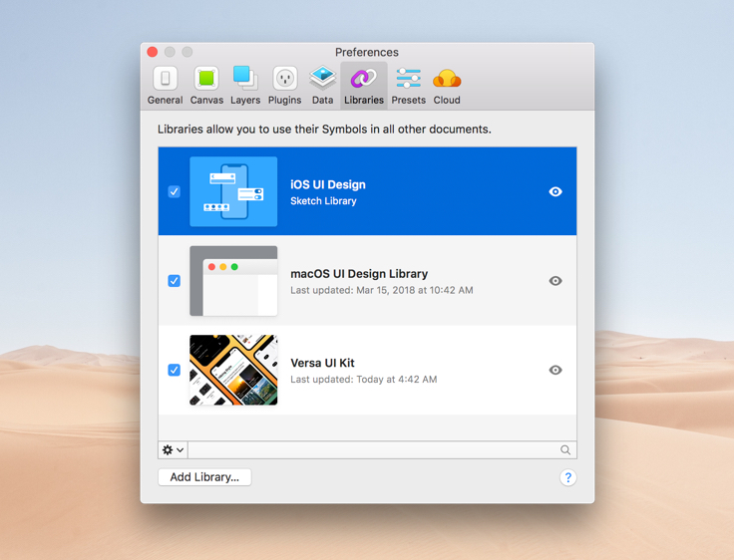Preview Versa UI Kit using eye icon
734x560 pixels.
click(555, 370)
